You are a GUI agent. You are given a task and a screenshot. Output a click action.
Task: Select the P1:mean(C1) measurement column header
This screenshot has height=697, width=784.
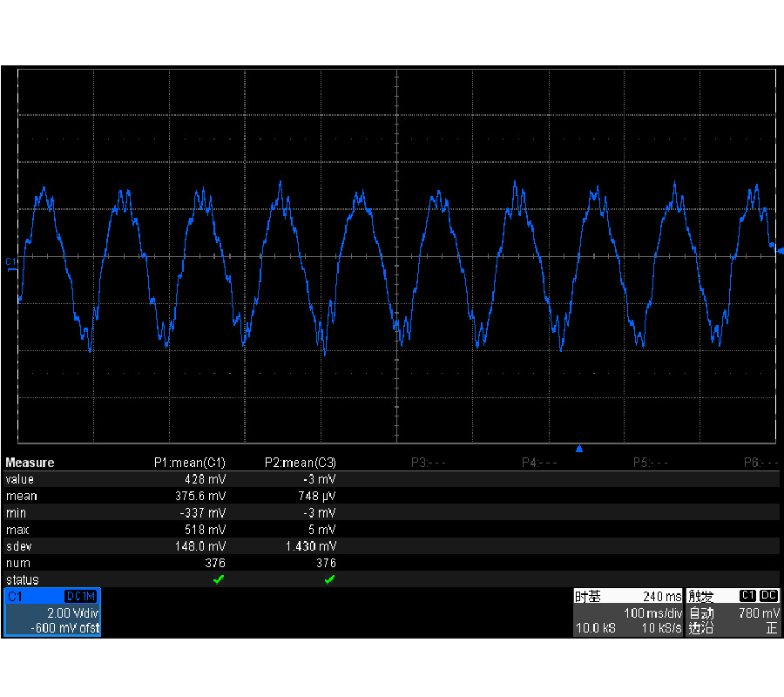[189, 463]
